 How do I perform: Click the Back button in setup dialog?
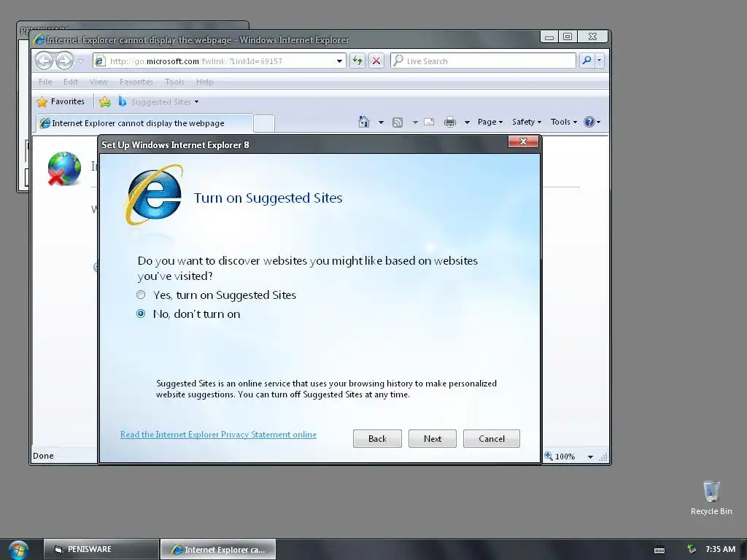(x=377, y=438)
